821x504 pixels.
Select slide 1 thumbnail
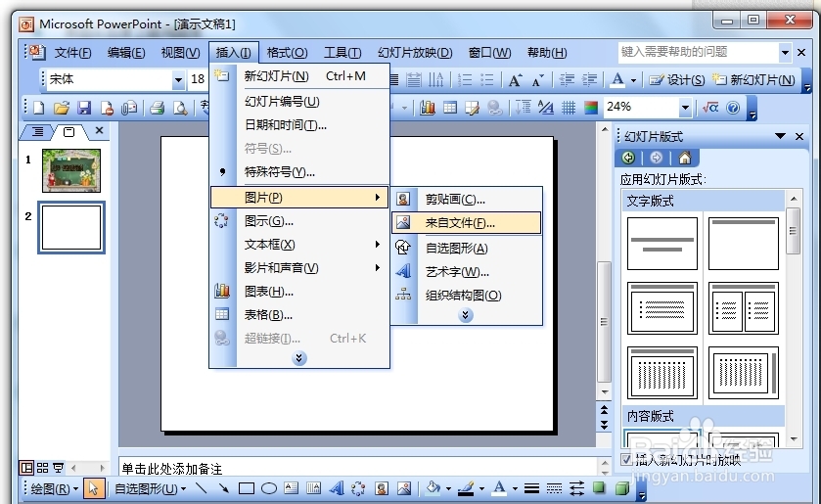point(71,170)
